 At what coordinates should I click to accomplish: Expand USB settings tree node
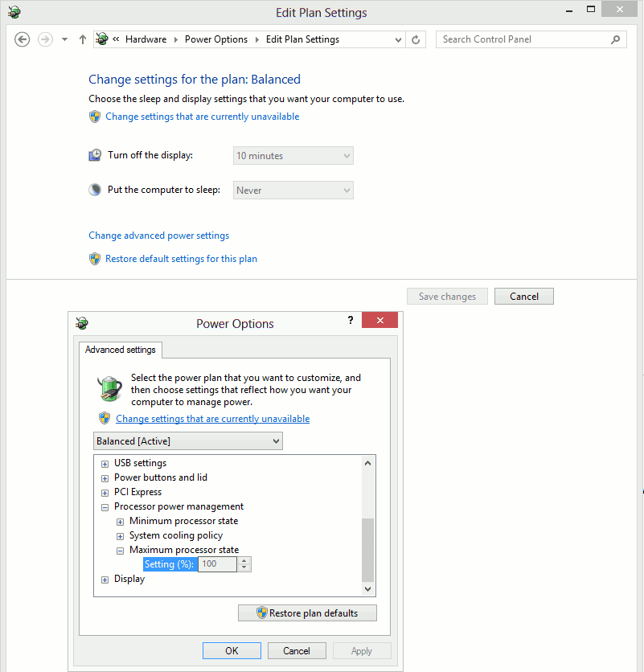(105, 464)
